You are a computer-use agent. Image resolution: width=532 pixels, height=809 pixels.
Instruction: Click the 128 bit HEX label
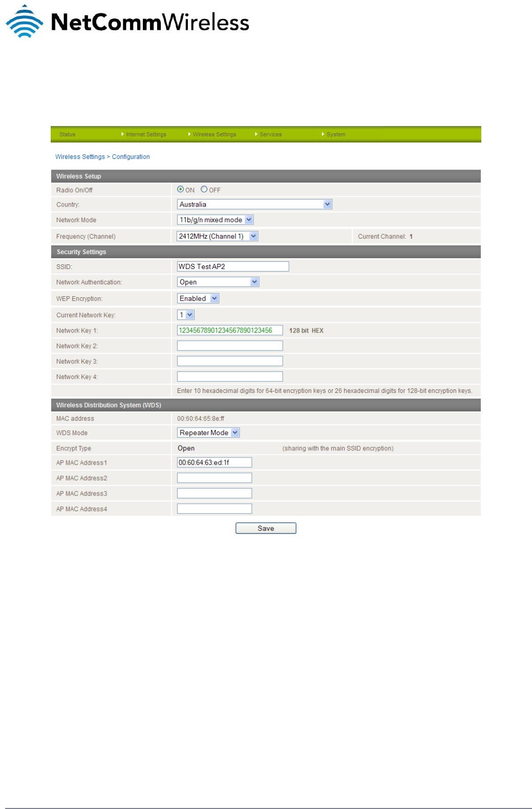pyautogui.click(x=306, y=331)
